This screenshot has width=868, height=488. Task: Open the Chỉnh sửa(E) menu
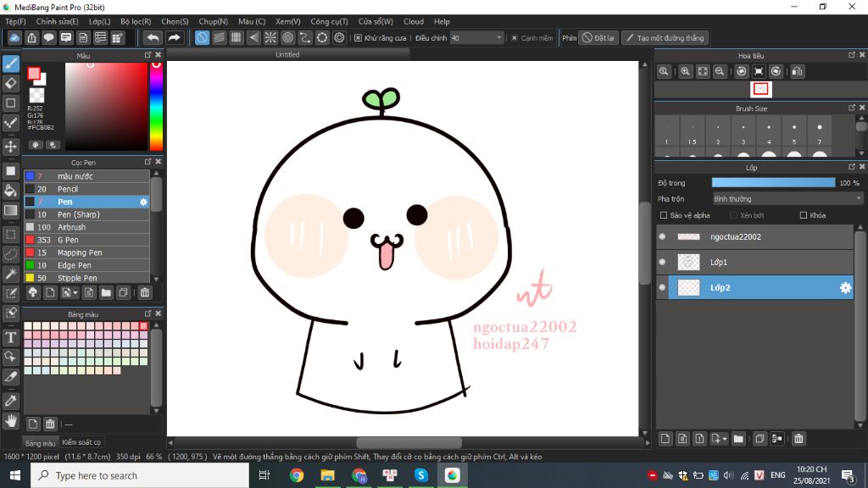(x=57, y=21)
